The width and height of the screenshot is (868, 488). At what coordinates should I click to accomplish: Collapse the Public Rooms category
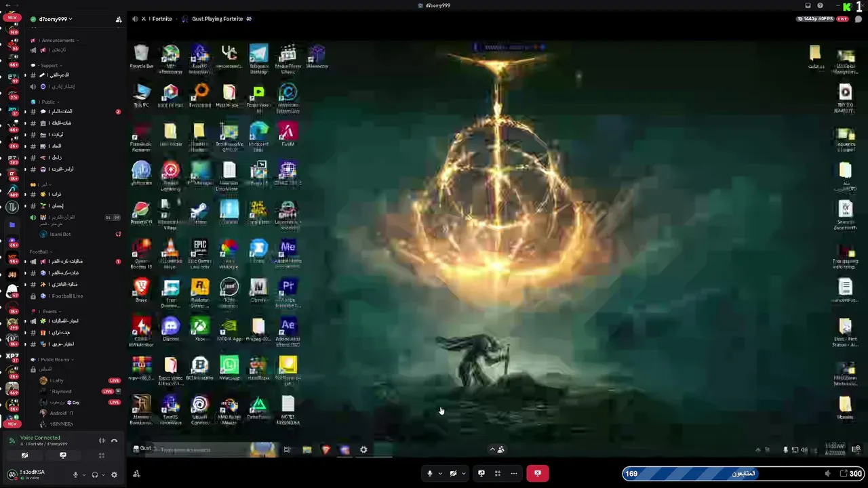[x=55, y=359]
